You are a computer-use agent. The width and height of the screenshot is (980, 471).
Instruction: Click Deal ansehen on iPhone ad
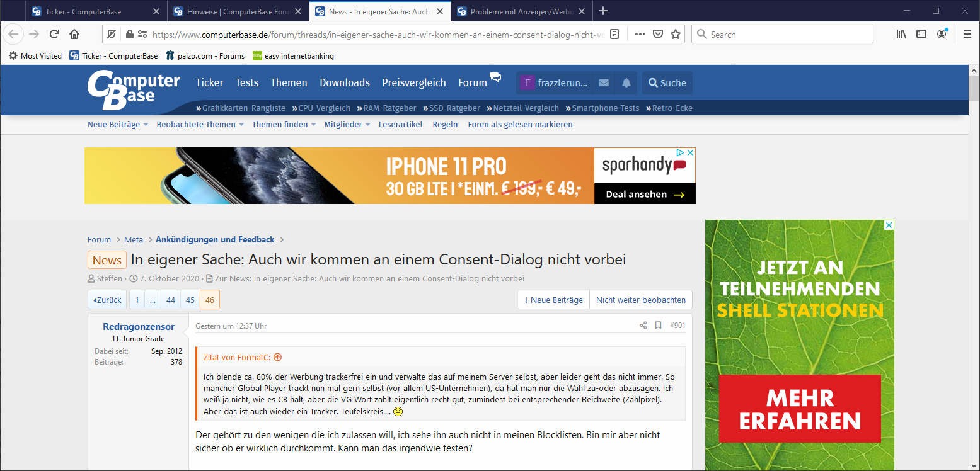pyautogui.click(x=645, y=194)
